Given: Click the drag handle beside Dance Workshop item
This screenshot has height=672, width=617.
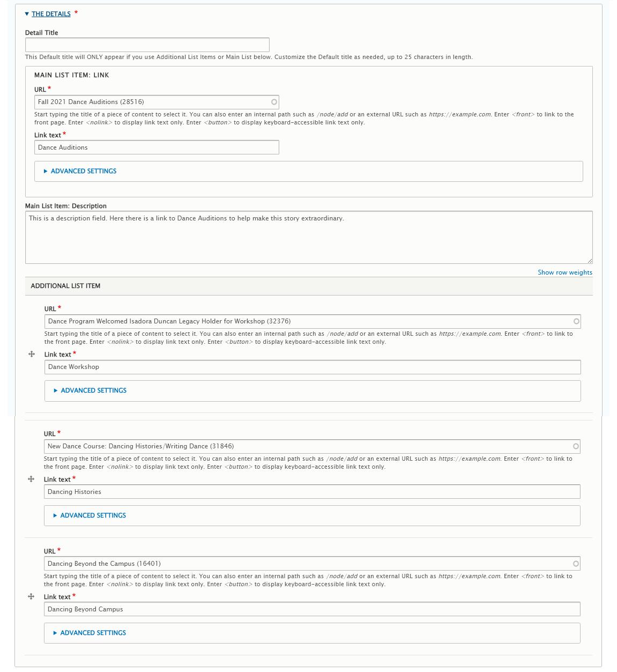Looking at the screenshot, I should (31, 354).
